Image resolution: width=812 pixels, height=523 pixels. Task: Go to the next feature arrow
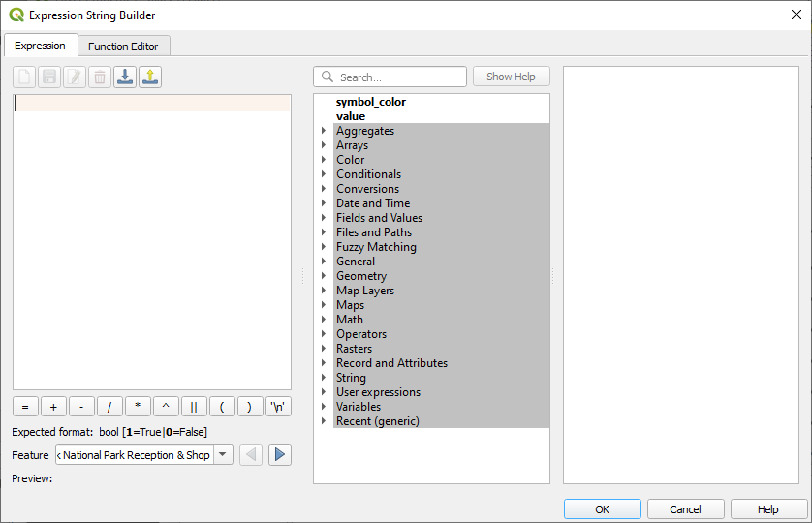tap(280, 455)
